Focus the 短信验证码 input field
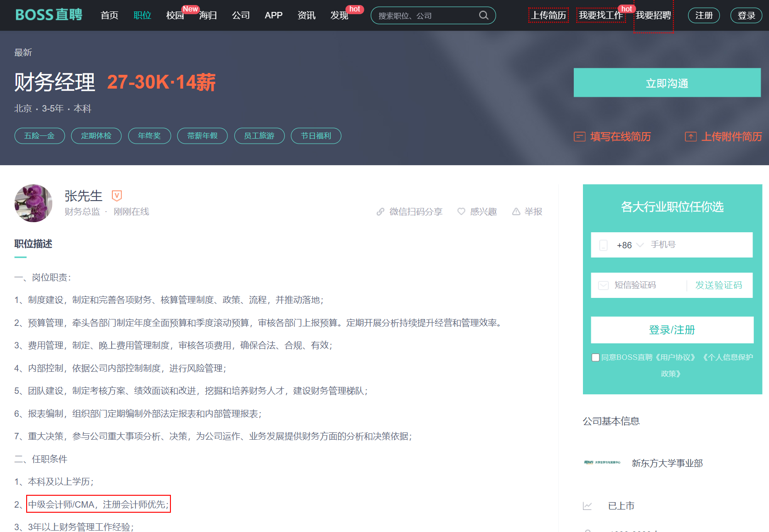The width and height of the screenshot is (769, 532). [x=648, y=285]
